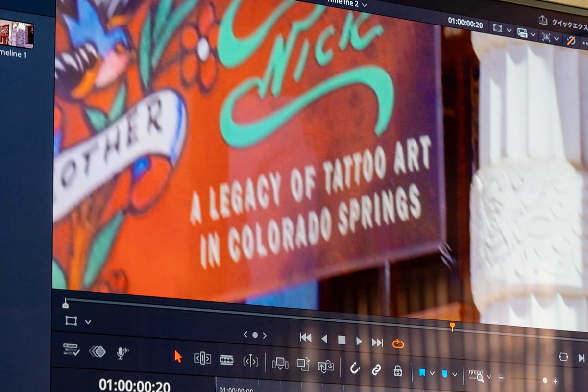The image size is (588, 392).
Task: Open the flag color dropdown arrow
Action: click(x=432, y=373)
